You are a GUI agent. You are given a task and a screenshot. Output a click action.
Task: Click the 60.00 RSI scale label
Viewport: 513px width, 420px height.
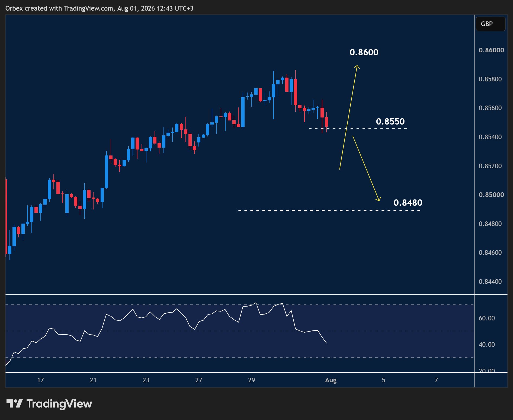487,318
